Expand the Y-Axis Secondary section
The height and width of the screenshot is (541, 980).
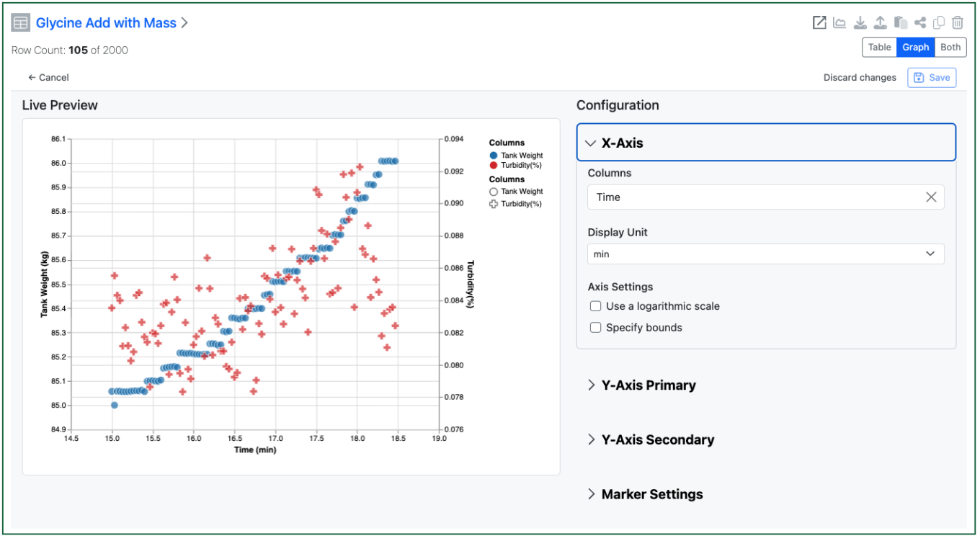(657, 440)
